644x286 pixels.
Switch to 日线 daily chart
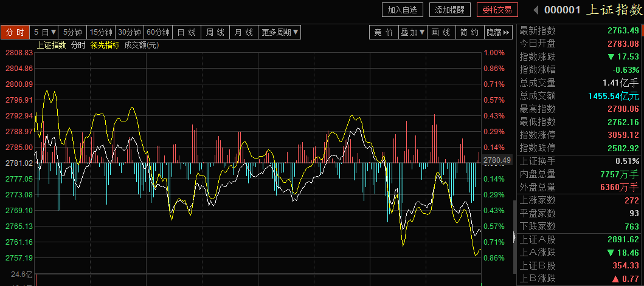pos(187,32)
